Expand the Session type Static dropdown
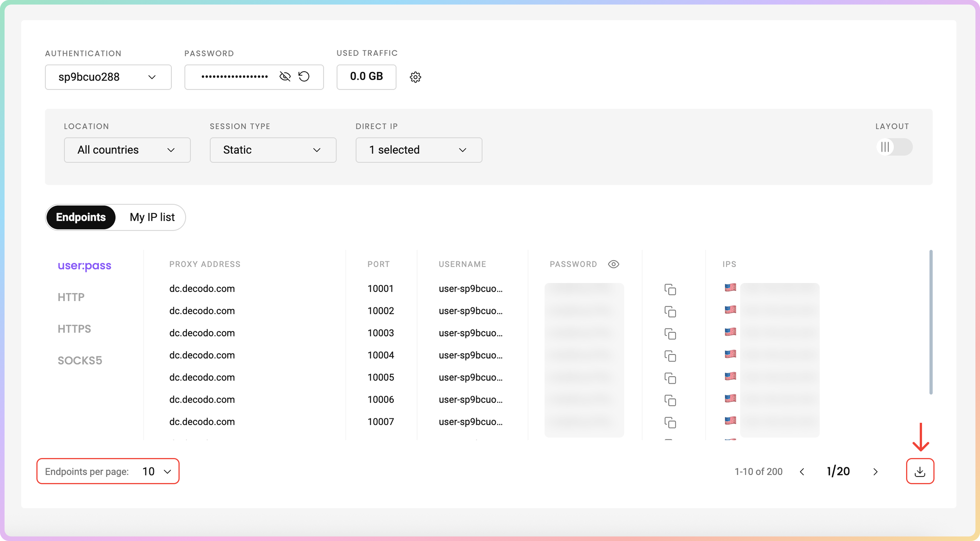Image resolution: width=980 pixels, height=541 pixels. coord(273,150)
